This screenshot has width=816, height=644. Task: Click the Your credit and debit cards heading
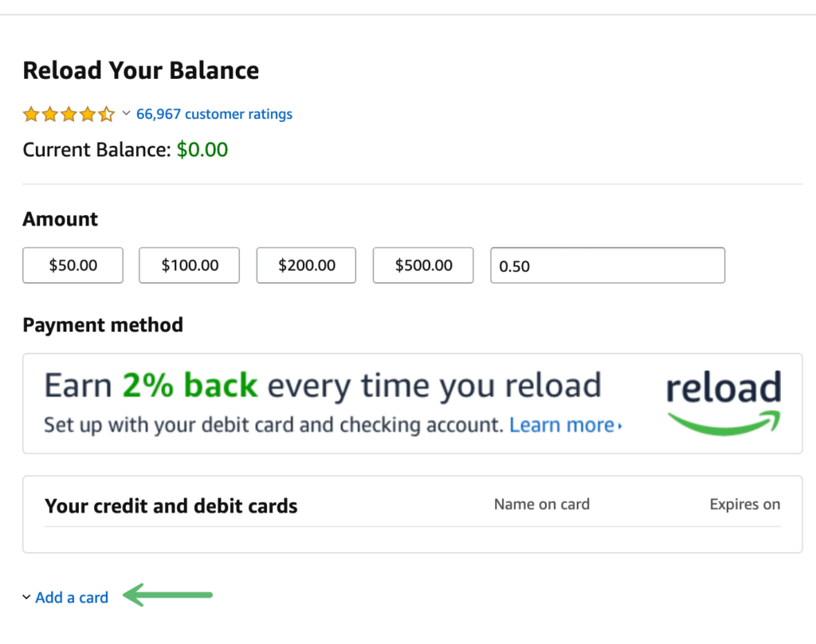click(x=171, y=506)
